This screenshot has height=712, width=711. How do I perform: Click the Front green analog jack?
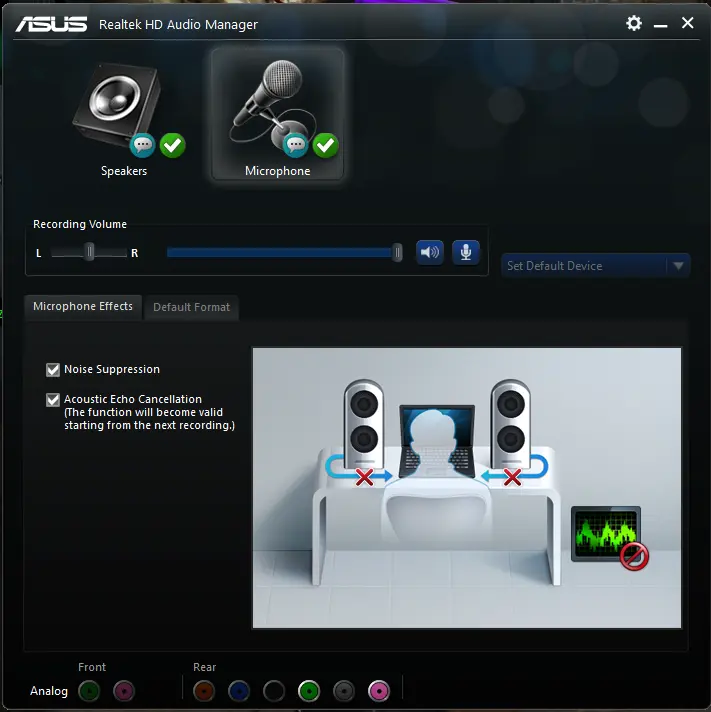coord(89,691)
